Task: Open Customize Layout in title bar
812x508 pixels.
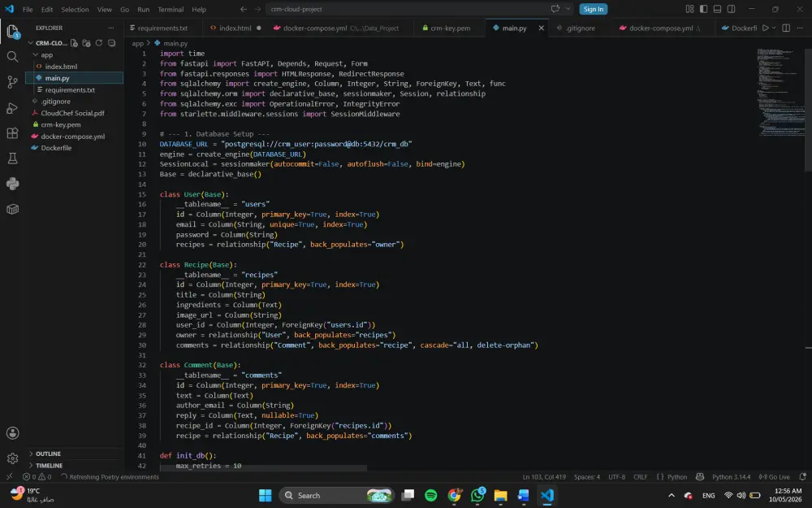Action: coord(689,9)
